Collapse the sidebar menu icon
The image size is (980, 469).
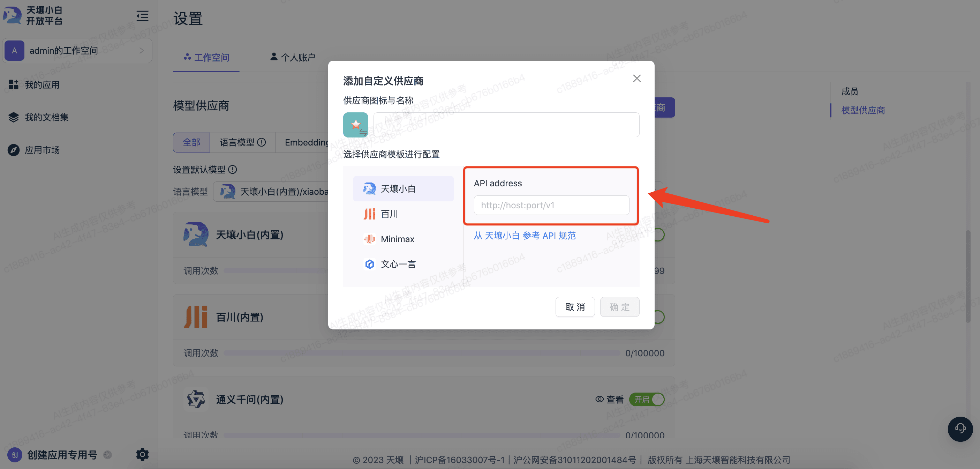coord(142,16)
